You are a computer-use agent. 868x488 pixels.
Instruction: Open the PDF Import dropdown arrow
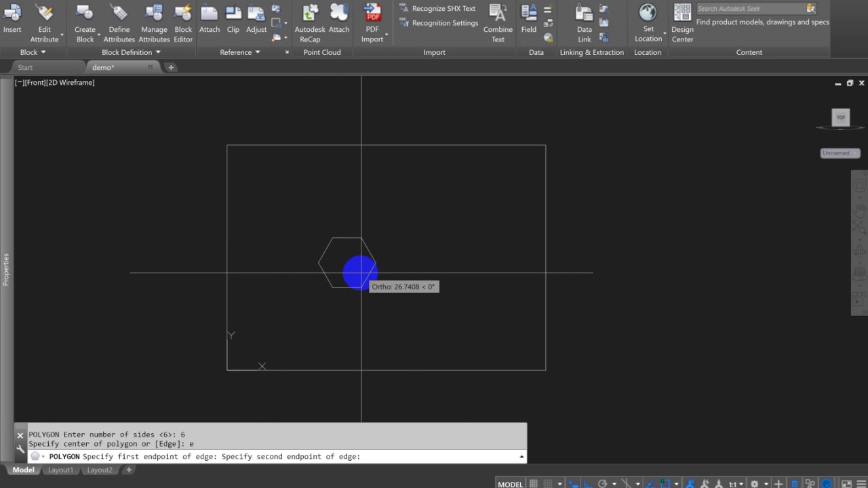(x=387, y=35)
